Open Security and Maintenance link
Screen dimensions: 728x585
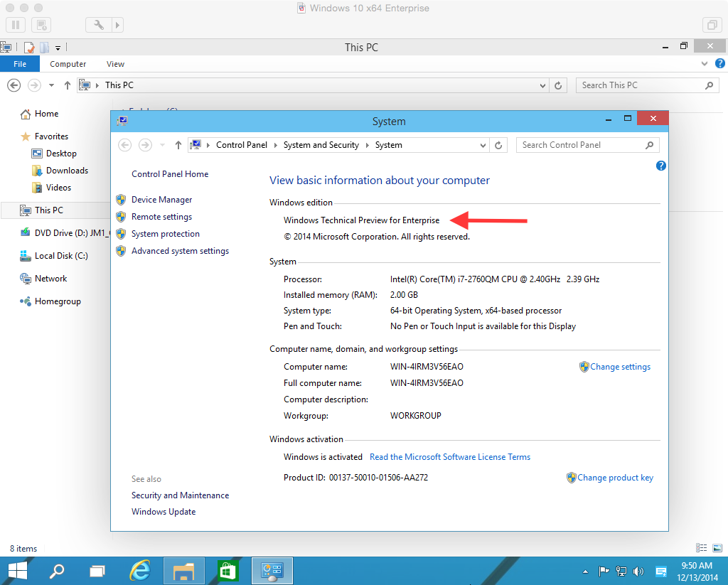[180, 495]
